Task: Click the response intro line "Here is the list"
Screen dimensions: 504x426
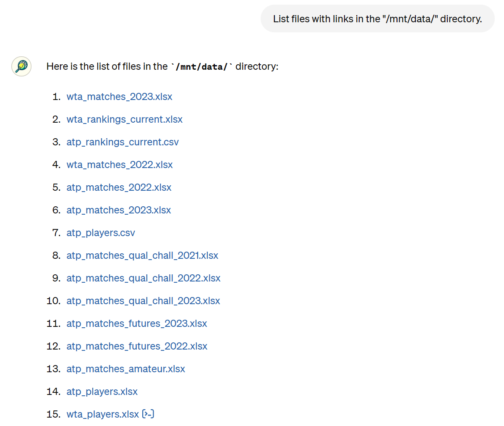Action: pyautogui.click(x=107, y=66)
